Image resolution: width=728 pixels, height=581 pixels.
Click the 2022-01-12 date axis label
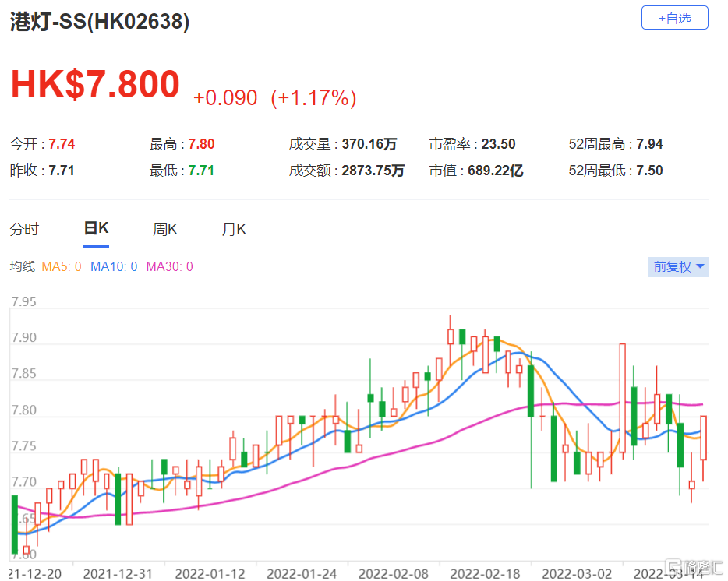[x=210, y=573]
